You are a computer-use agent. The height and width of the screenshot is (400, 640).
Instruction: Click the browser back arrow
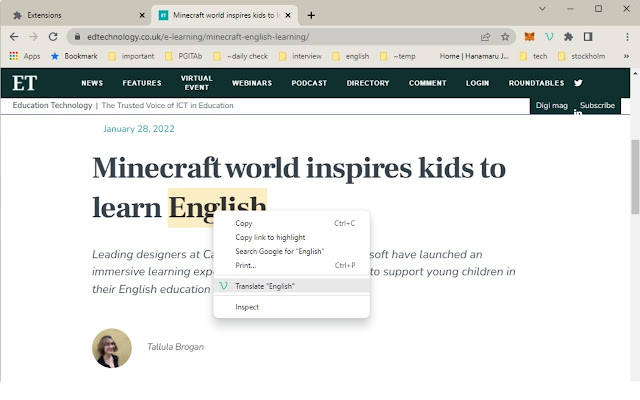pyautogui.click(x=14, y=37)
